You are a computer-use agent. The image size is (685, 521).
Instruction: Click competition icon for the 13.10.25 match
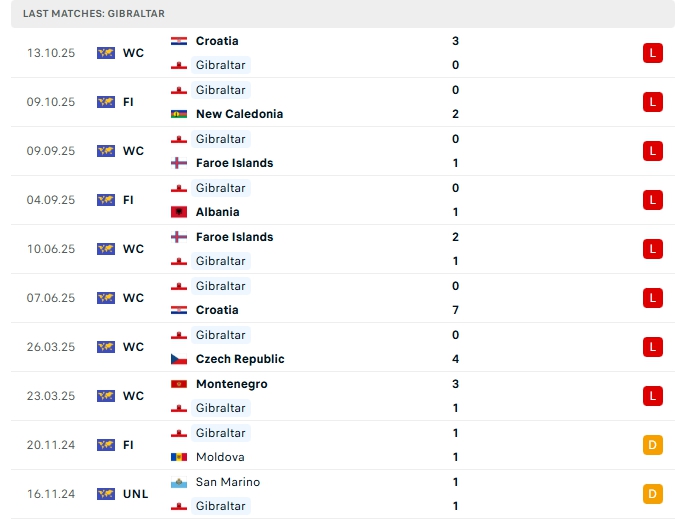tap(106, 53)
